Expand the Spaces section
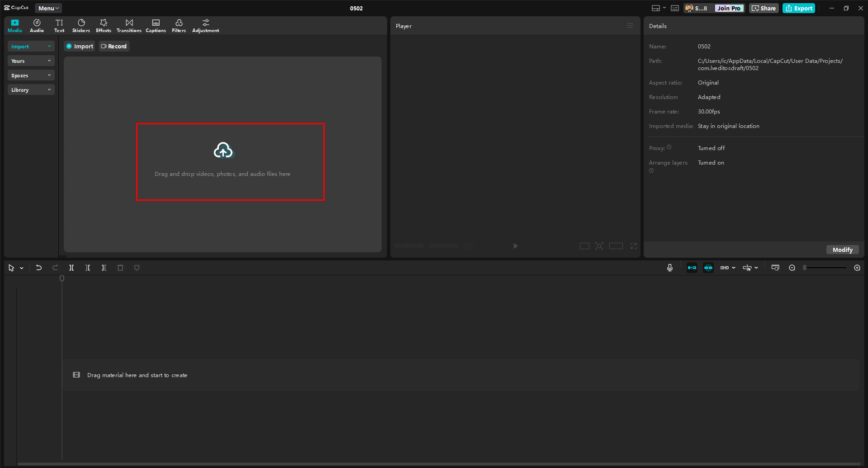This screenshot has width=868, height=468. tap(31, 75)
